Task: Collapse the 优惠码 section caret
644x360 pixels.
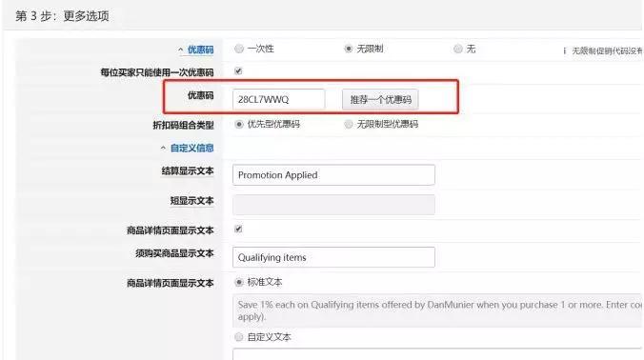Action: [x=181, y=50]
